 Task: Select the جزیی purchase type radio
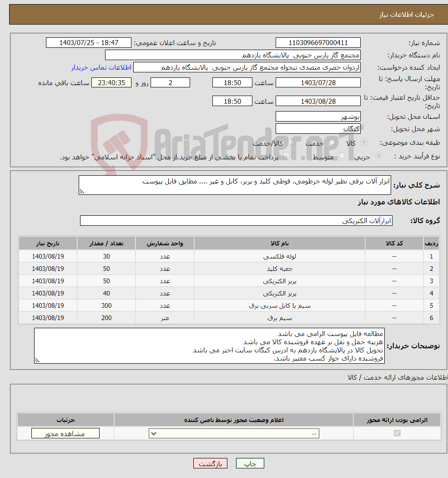[378, 156]
